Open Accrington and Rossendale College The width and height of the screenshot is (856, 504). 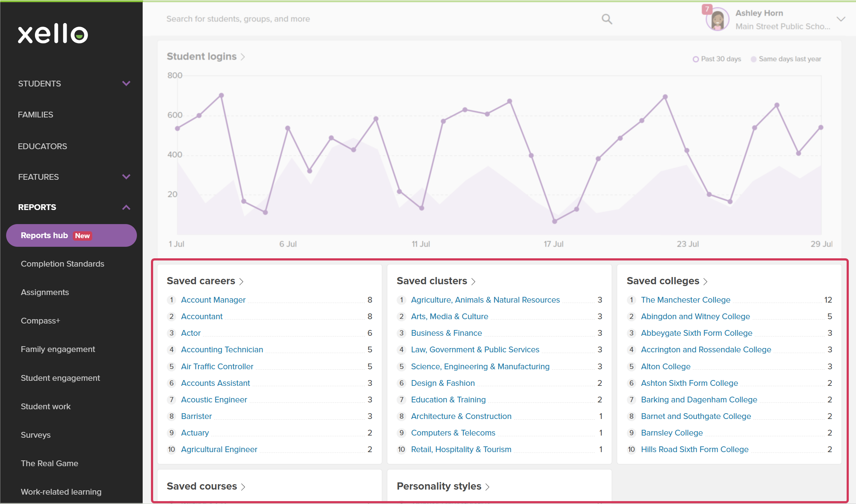tap(706, 349)
